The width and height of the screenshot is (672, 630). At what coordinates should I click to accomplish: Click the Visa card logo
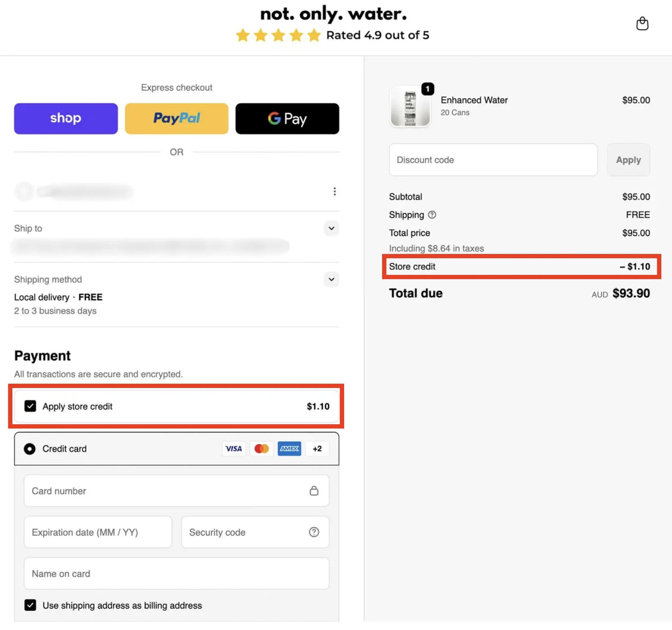(234, 449)
